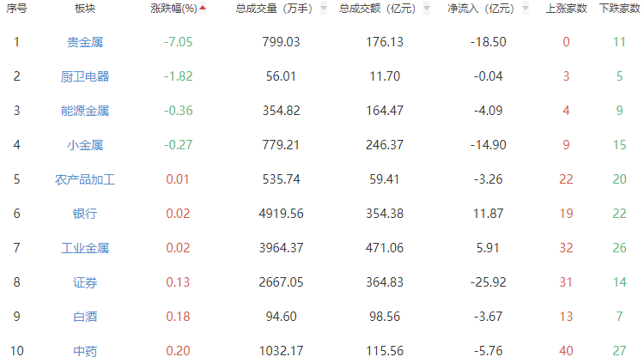The height and width of the screenshot is (363, 644).
Task: Open the 贵金属 sector link
Action: point(85,42)
